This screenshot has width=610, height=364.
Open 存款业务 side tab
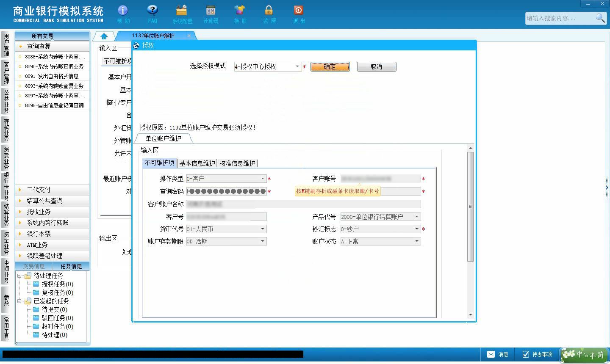click(6, 130)
